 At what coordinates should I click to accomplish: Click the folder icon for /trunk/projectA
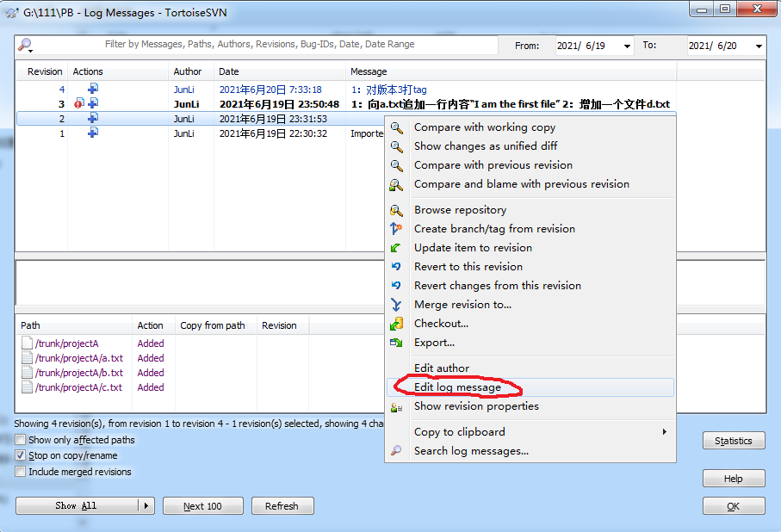(x=28, y=343)
